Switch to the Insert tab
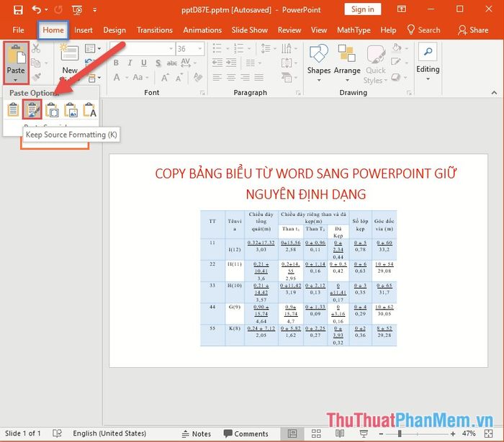The height and width of the screenshot is (442, 504). click(x=84, y=30)
